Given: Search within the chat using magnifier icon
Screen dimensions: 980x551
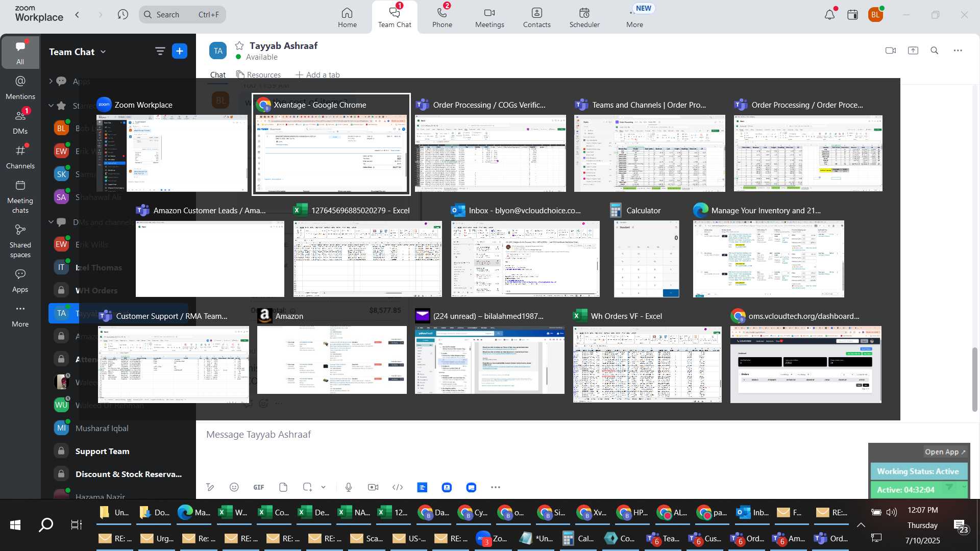Looking at the screenshot, I should tap(934, 51).
